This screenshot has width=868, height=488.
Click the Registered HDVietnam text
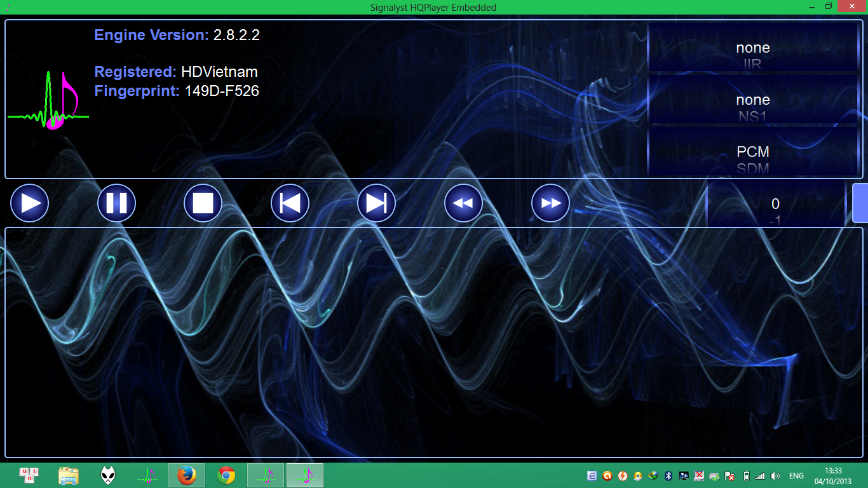pyautogui.click(x=176, y=72)
